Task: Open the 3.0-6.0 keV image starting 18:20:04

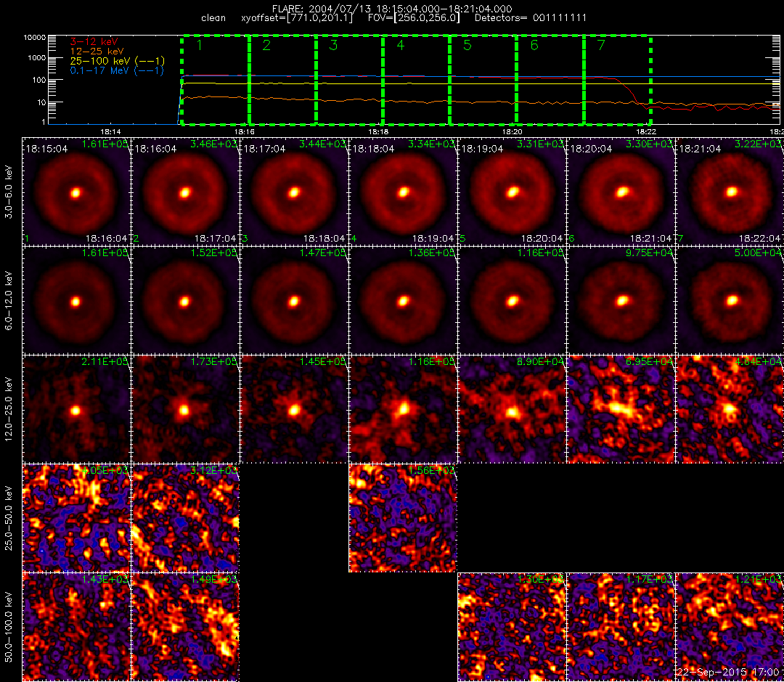Action: pos(621,192)
